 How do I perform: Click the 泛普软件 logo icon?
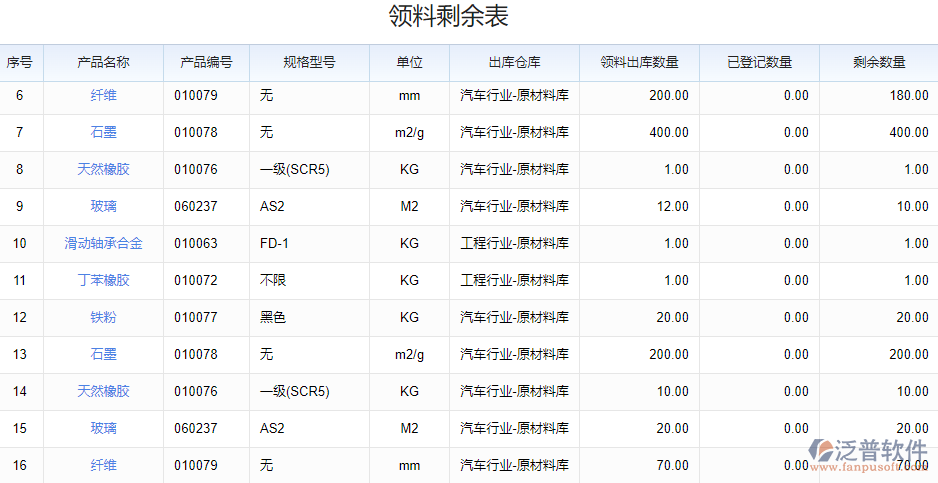(x=823, y=451)
